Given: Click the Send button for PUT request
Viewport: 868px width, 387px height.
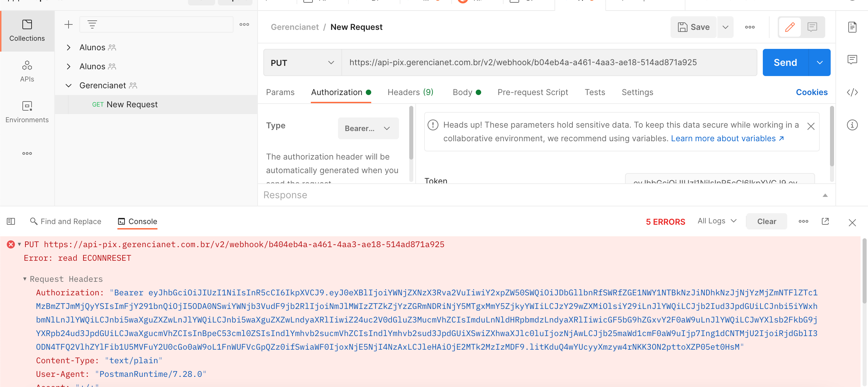Looking at the screenshot, I should coord(786,62).
